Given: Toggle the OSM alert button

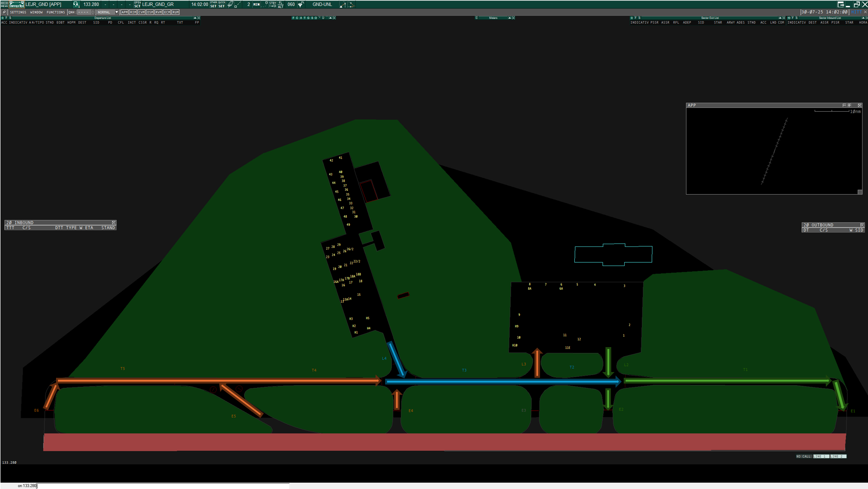Looking at the screenshot, I should point(150,12).
